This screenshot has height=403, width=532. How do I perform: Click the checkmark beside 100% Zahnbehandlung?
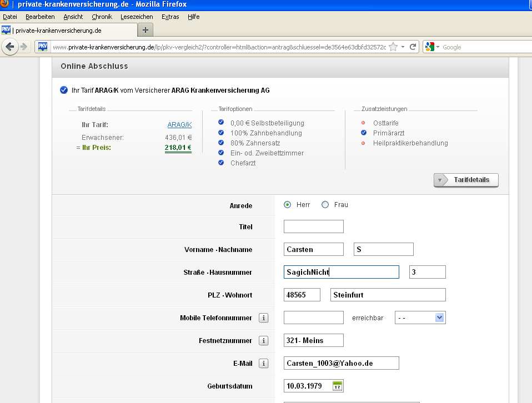[221, 132]
